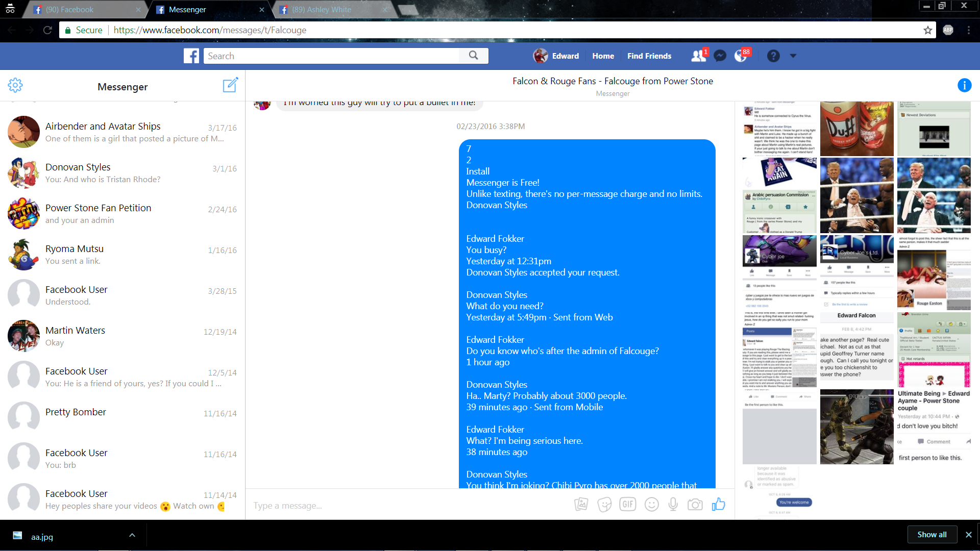Switch to the (89) Ashley White tab
Image resolution: width=980 pixels, height=551 pixels.
[335, 10]
